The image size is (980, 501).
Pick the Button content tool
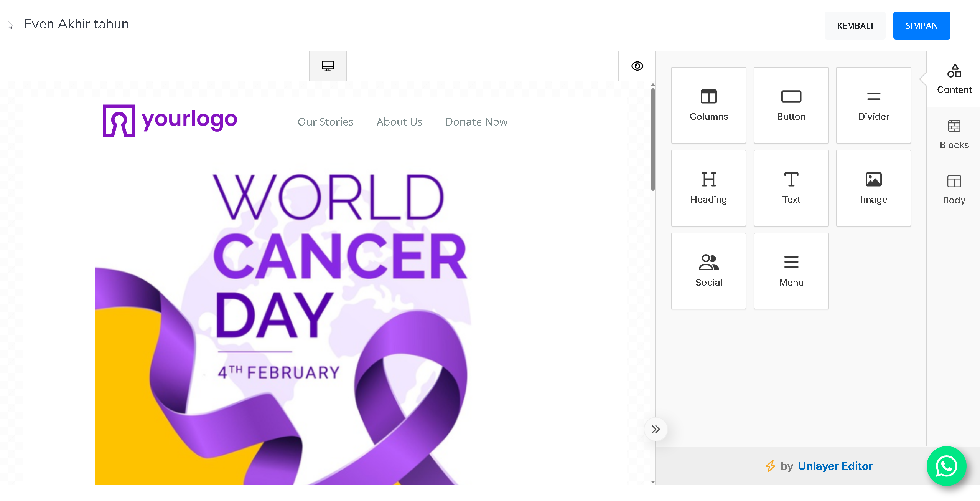pos(791,105)
